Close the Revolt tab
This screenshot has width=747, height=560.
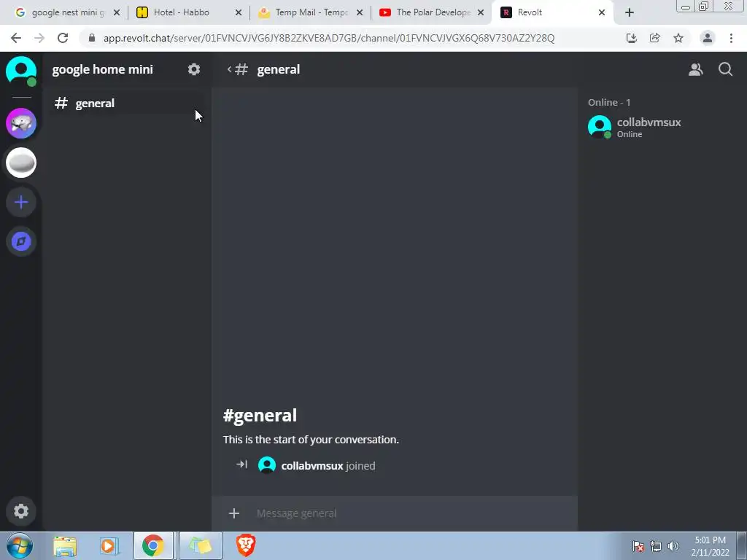[x=602, y=12]
